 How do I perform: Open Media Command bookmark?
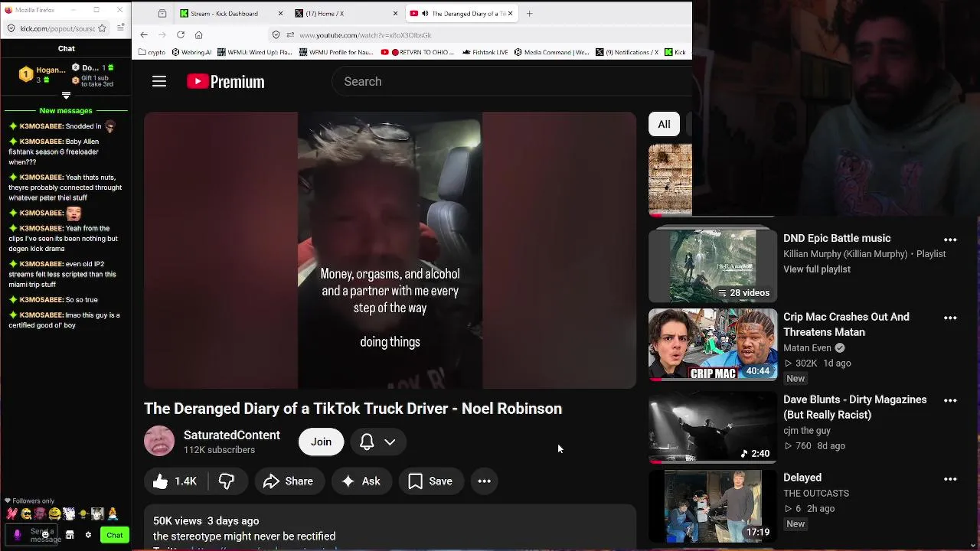tap(552, 52)
